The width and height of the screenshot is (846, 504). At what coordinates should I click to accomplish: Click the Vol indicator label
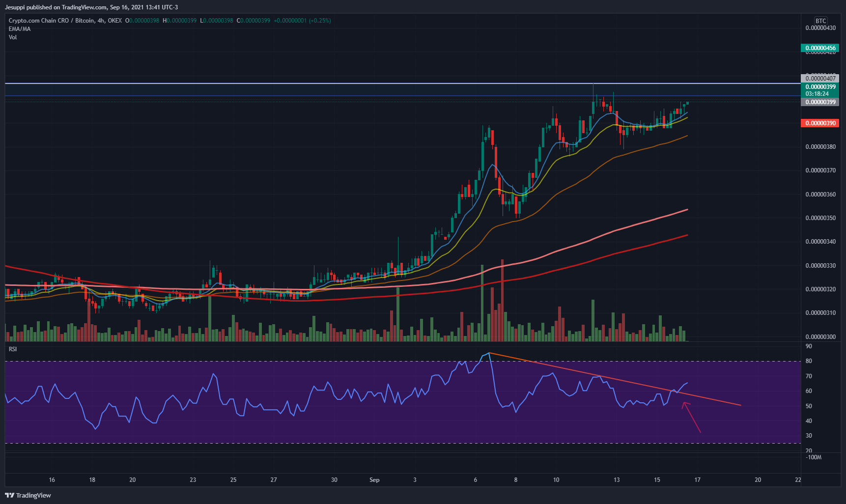click(x=13, y=37)
